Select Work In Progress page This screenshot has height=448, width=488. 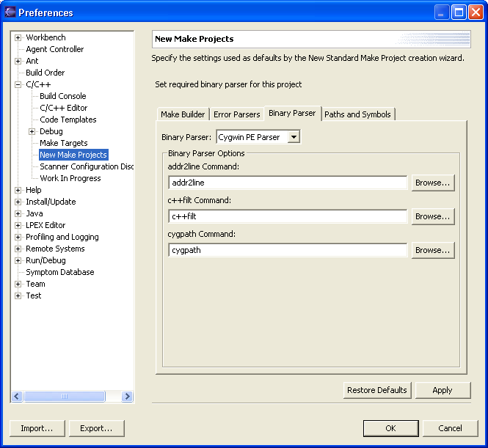click(70, 178)
